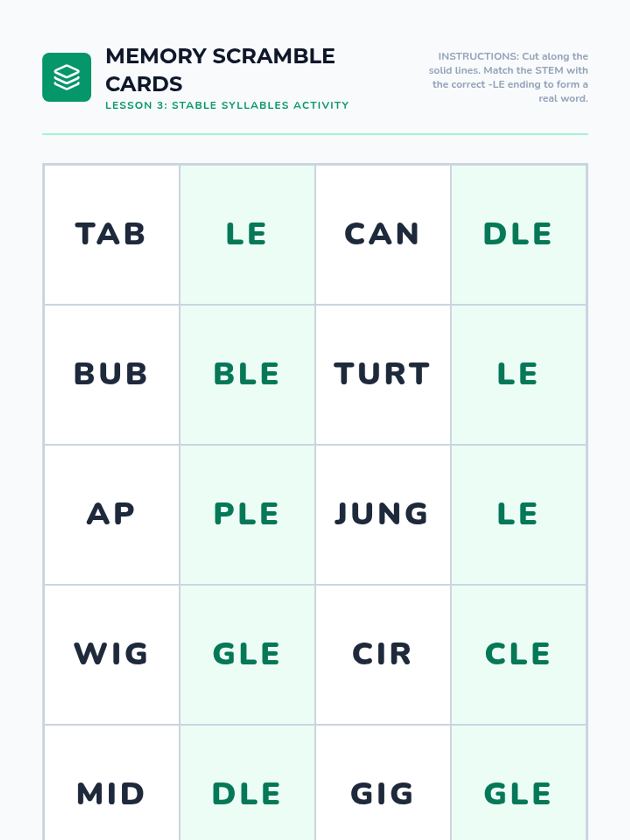Click the WIG stem card

pyautogui.click(x=111, y=654)
